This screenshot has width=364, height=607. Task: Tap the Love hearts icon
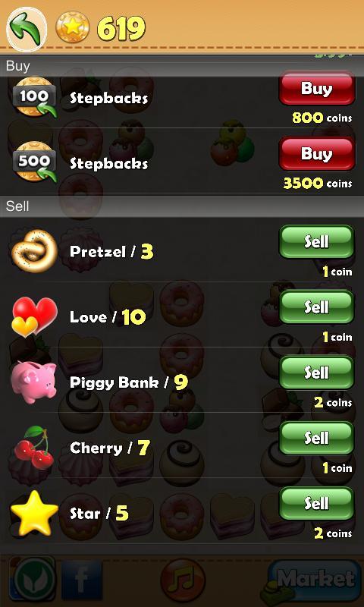(34, 316)
